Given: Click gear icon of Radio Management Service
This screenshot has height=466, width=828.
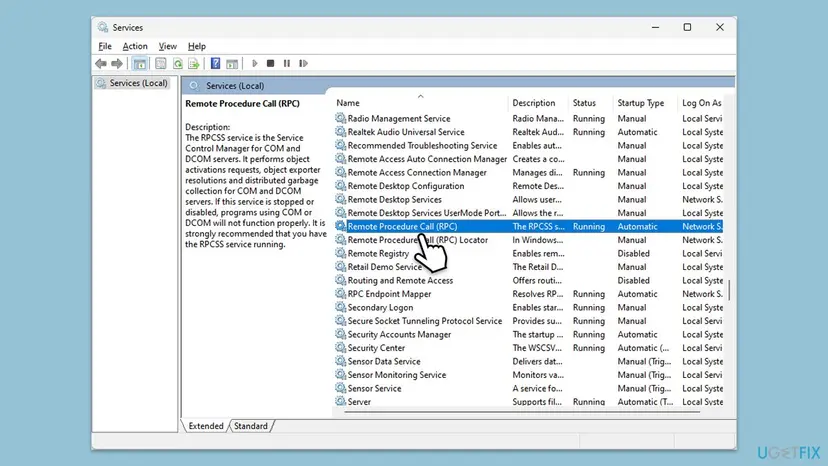Looking at the screenshot, I should [341, 118].
